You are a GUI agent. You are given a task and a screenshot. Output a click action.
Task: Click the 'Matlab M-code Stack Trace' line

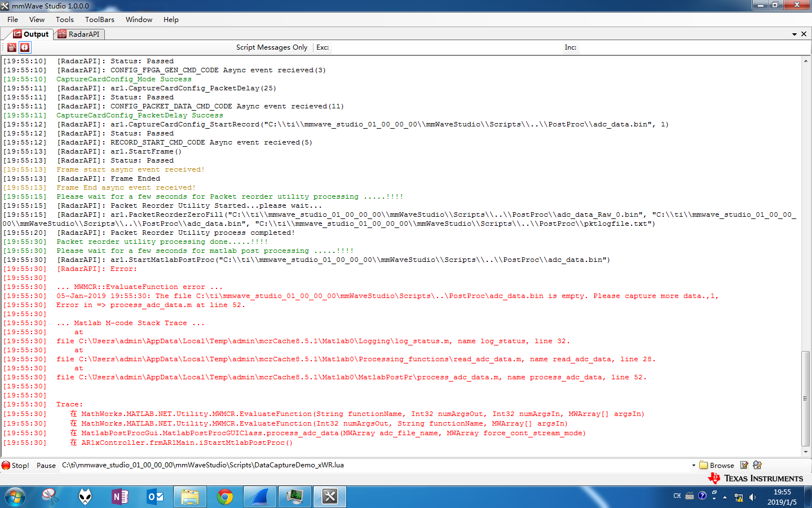click(130, 323)
